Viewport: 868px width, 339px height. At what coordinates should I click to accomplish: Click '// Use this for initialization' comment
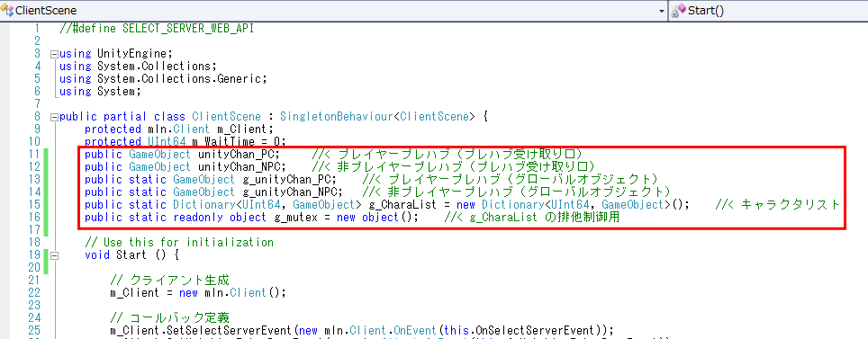coord(179,243)
